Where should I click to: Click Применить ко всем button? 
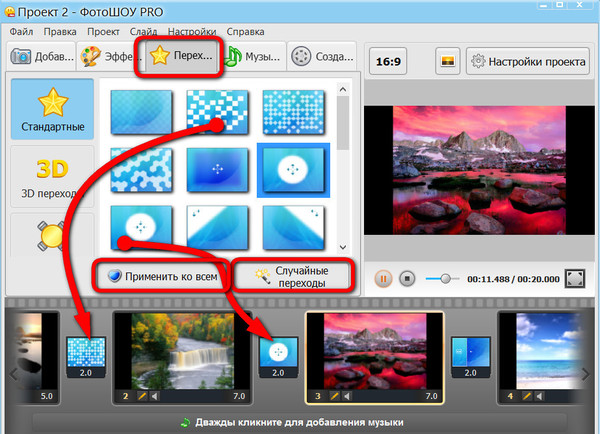162,276
